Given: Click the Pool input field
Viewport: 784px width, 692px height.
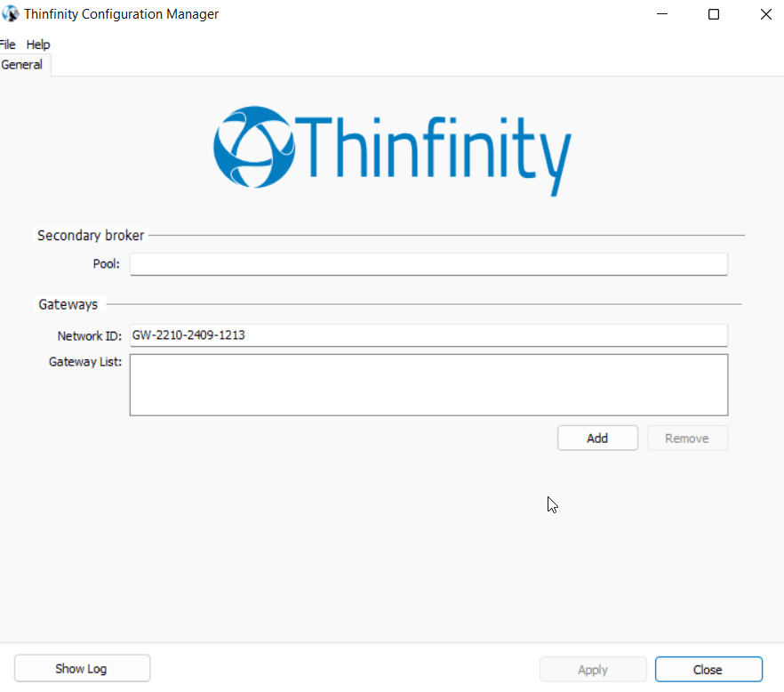Looking at the screenshot, I should pyautogui.click(x=428, y=264).
